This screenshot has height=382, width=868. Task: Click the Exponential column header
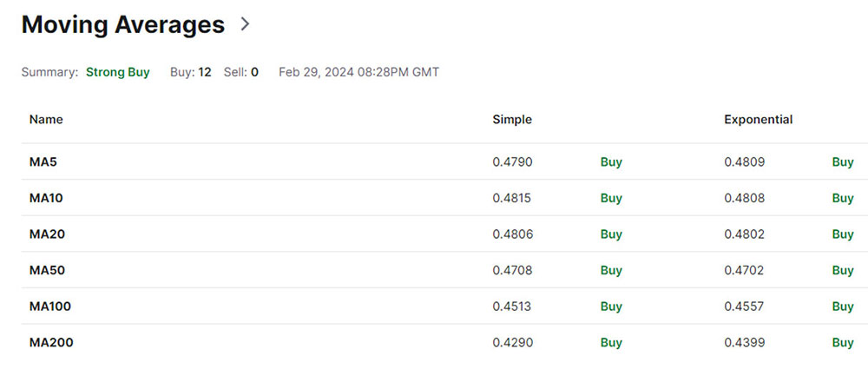pyautogui.click(x=759, y=120)
